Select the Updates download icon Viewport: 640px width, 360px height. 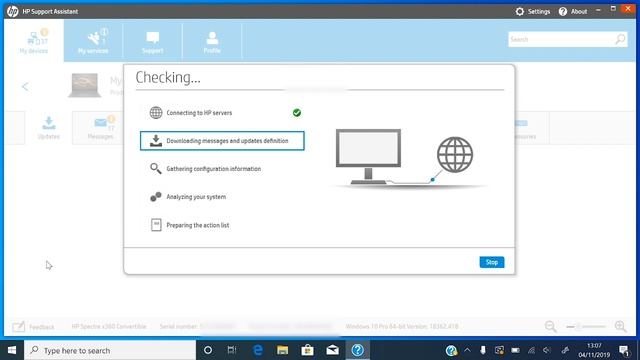49,123
